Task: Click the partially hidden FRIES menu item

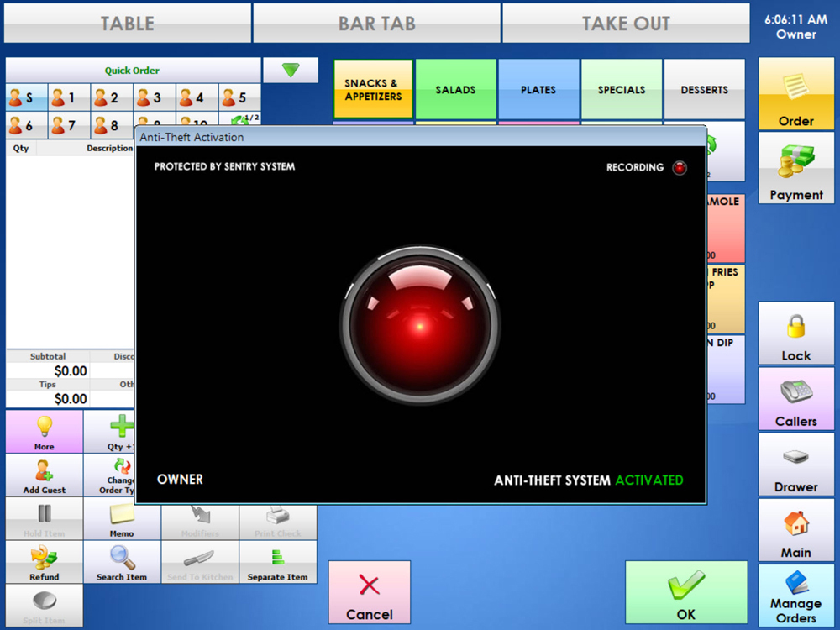Action: 726,299
